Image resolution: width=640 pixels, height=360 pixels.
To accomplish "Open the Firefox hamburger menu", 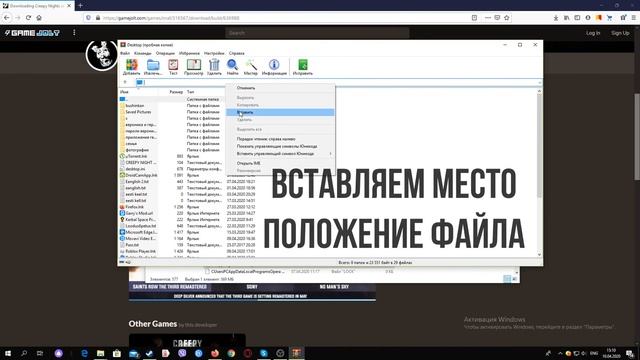I will coord(633,18).
